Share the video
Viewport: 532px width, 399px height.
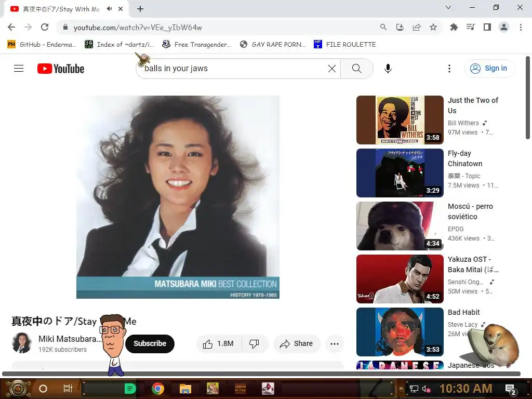pos(297,344)
